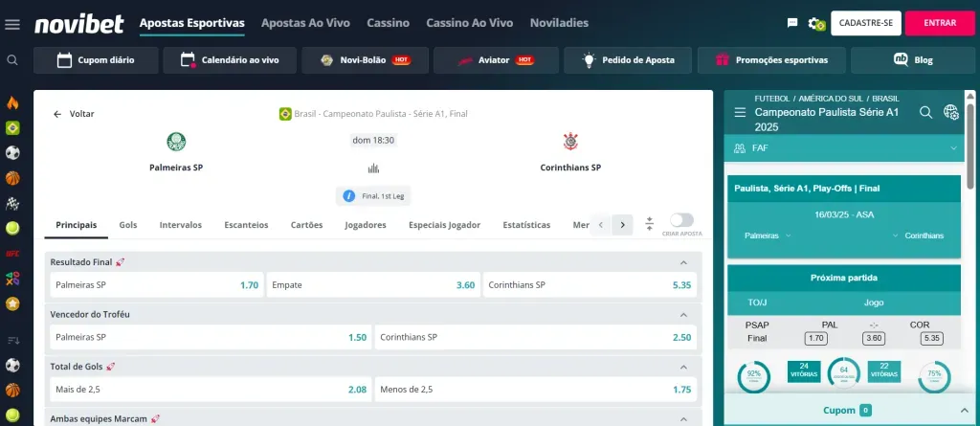
Task: Open the hamburger main menu
Action: pyautogui.click(x=11, y=24)
